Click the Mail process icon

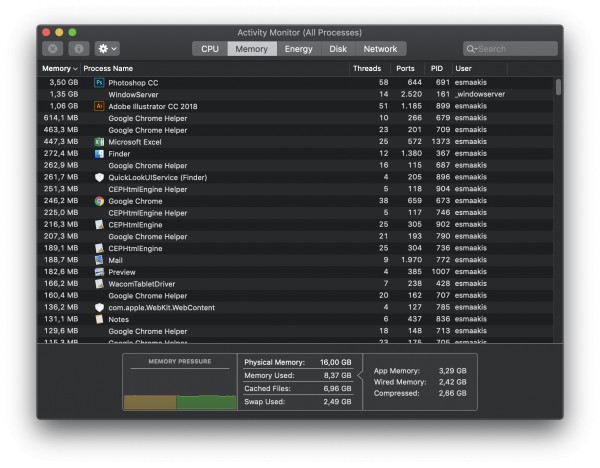tap(99, 260)
